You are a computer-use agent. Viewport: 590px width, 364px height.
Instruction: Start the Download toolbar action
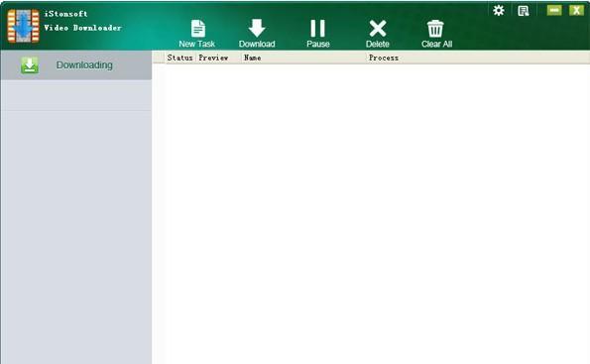pyautogui.click(x=257, y=34)
